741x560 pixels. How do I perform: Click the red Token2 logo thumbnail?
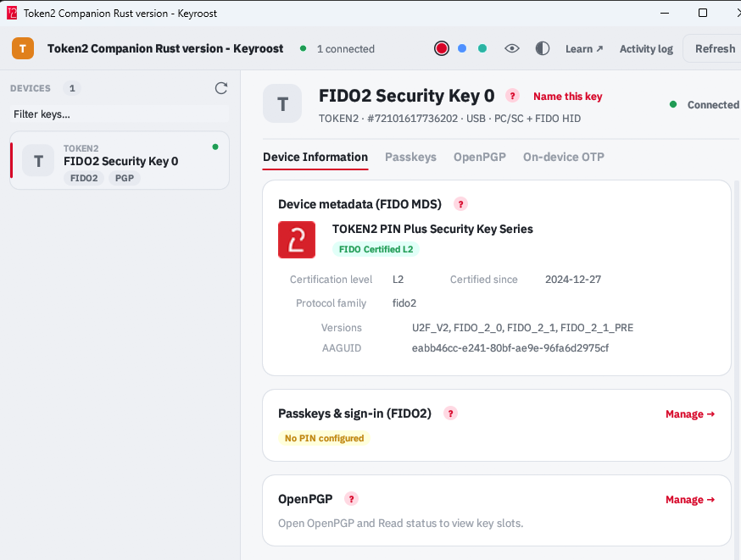point(297,240)
